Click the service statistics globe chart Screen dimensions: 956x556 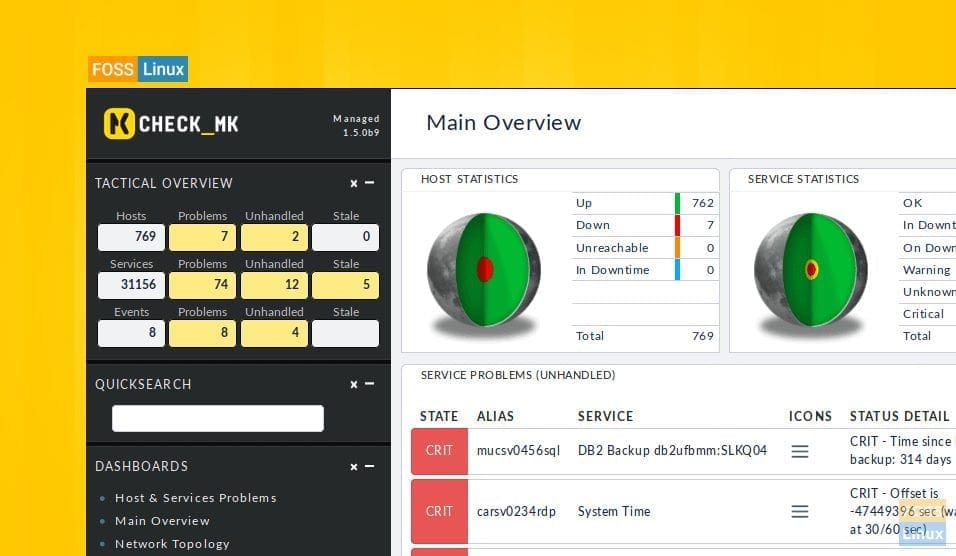pos(811,269)
